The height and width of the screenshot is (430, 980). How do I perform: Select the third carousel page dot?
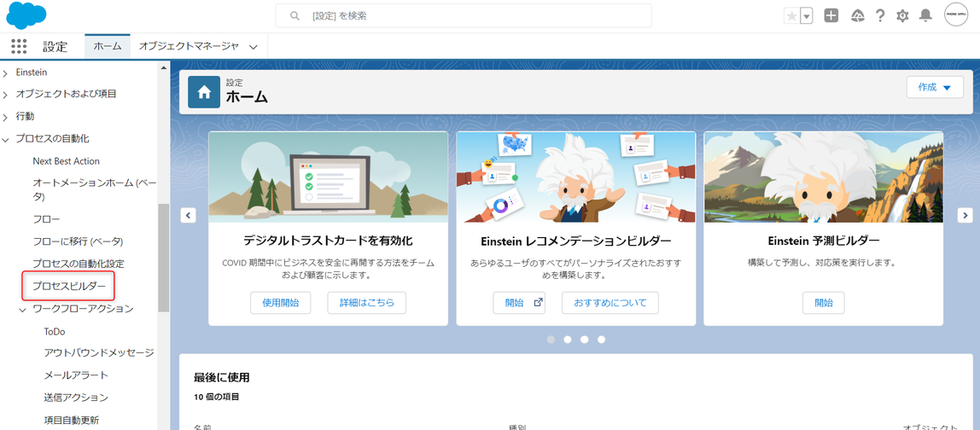click(585, 340)
